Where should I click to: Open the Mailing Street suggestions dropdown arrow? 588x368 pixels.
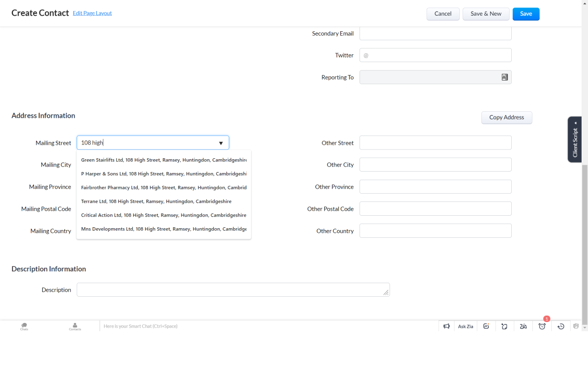[x=221, y=143]
